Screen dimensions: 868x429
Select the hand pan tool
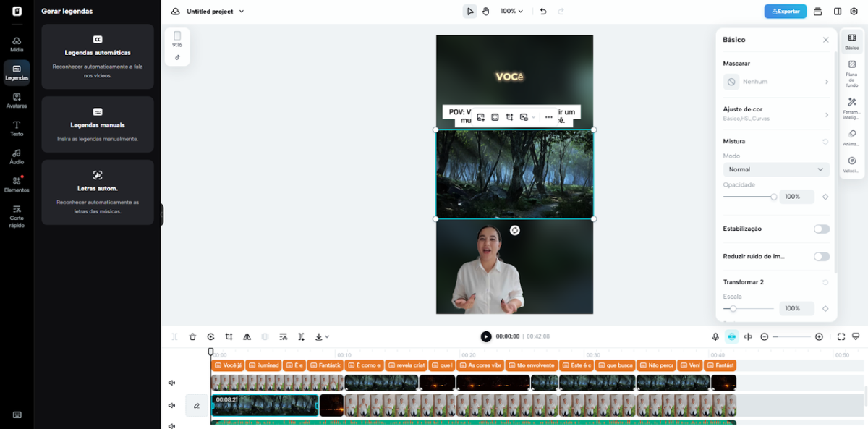pyautogui.click(x=485, y=12)
